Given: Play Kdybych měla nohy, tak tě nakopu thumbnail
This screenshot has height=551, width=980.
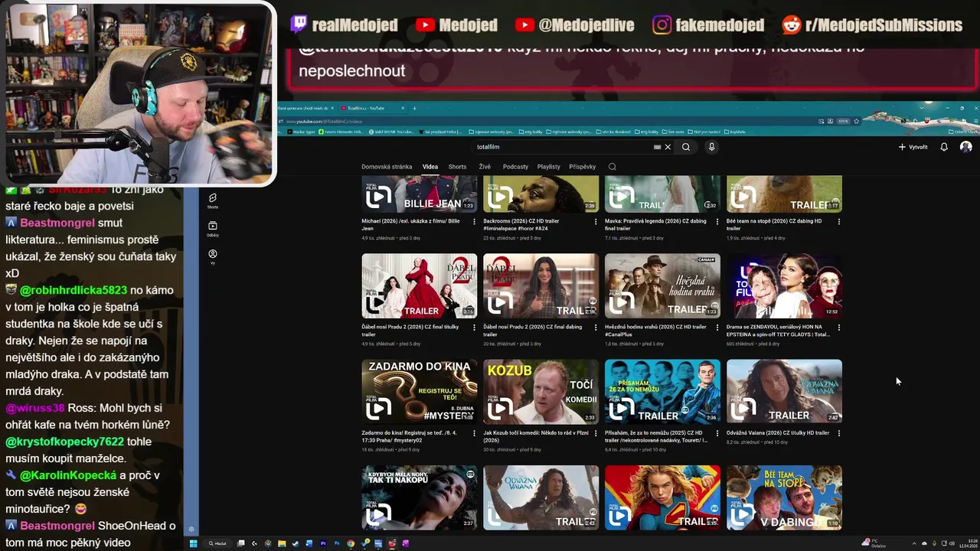Looking at the screenshot, I should (x=420, y=497).
